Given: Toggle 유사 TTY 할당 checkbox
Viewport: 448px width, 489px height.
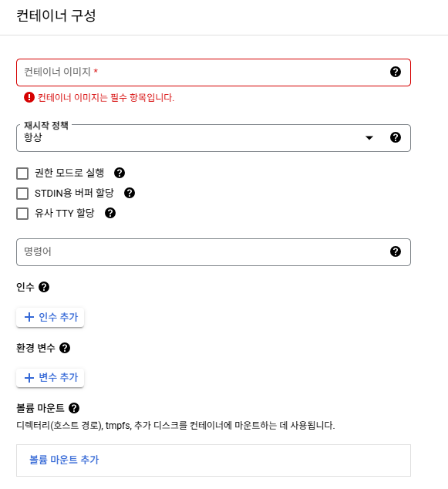Looking at the screenshot, I should [22, 214].
